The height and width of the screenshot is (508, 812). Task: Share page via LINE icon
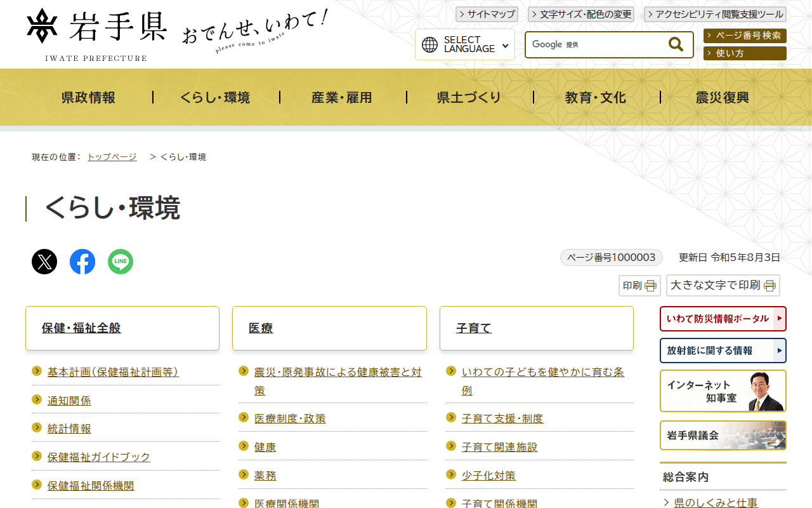pyautogui.click(x=121, y=262)
